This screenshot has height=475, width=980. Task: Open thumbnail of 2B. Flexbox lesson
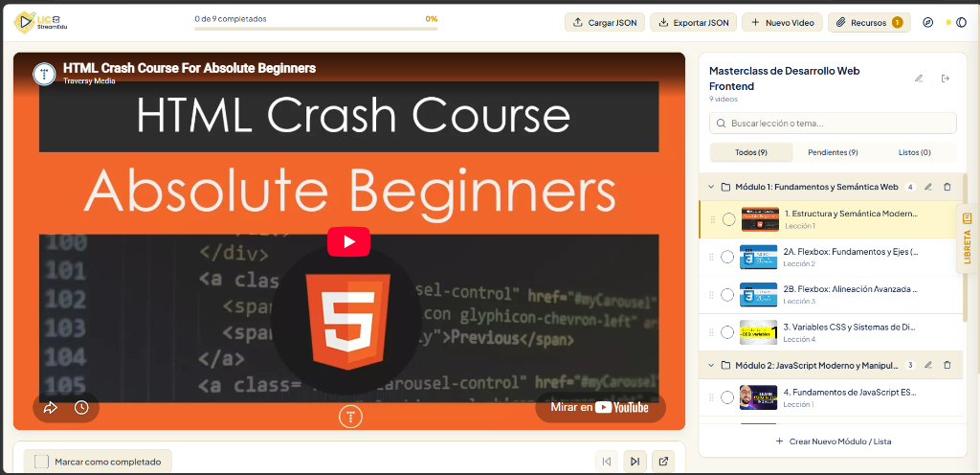(758, 294)
